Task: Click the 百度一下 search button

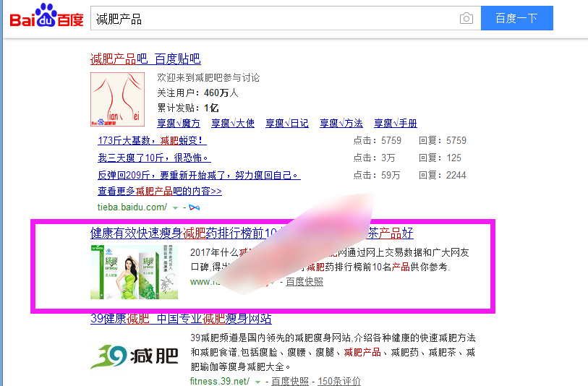Action: pyautogui.click(x=516, y=18)
